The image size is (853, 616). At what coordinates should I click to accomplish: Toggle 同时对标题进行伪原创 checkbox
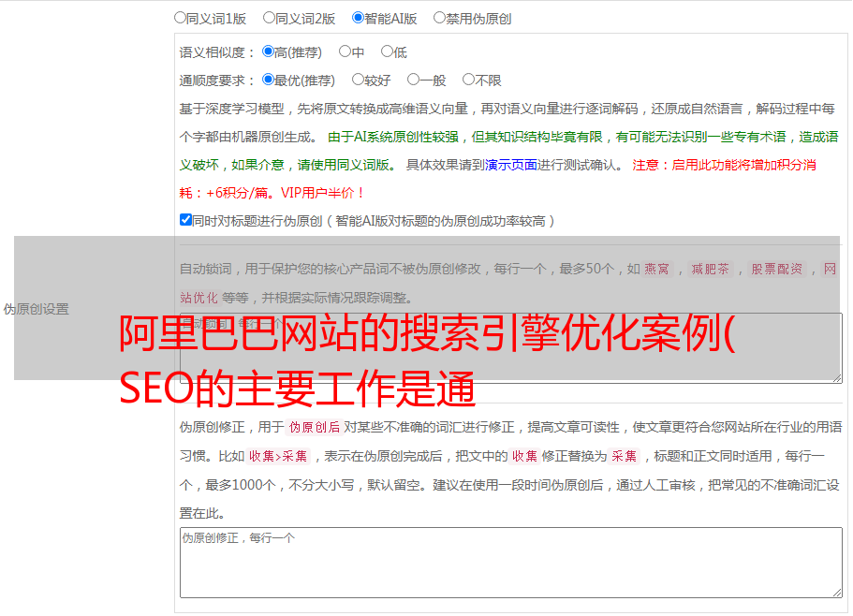click(185, 220)
